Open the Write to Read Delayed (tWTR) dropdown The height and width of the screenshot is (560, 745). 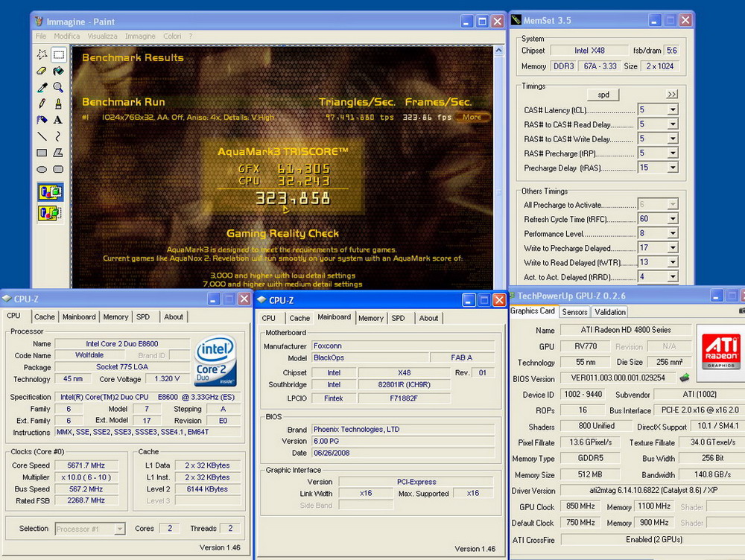[x=672, y=262]
